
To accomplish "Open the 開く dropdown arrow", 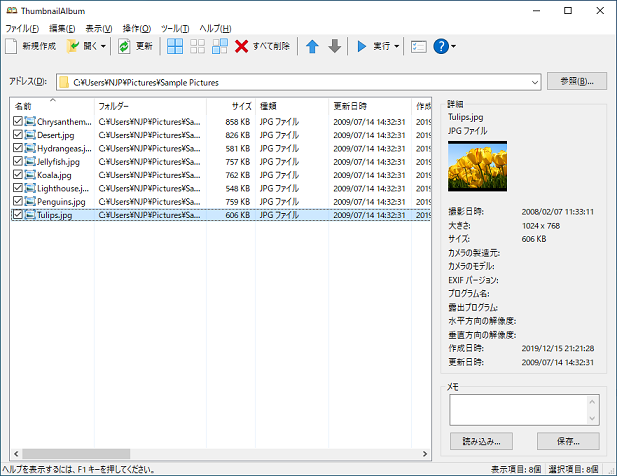I will point(103,47).
